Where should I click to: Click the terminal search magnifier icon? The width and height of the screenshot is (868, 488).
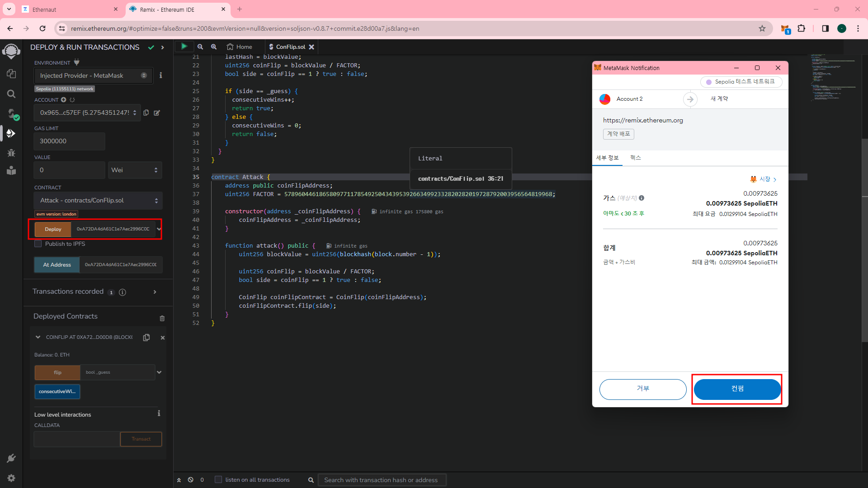click(x=311, y=480)
